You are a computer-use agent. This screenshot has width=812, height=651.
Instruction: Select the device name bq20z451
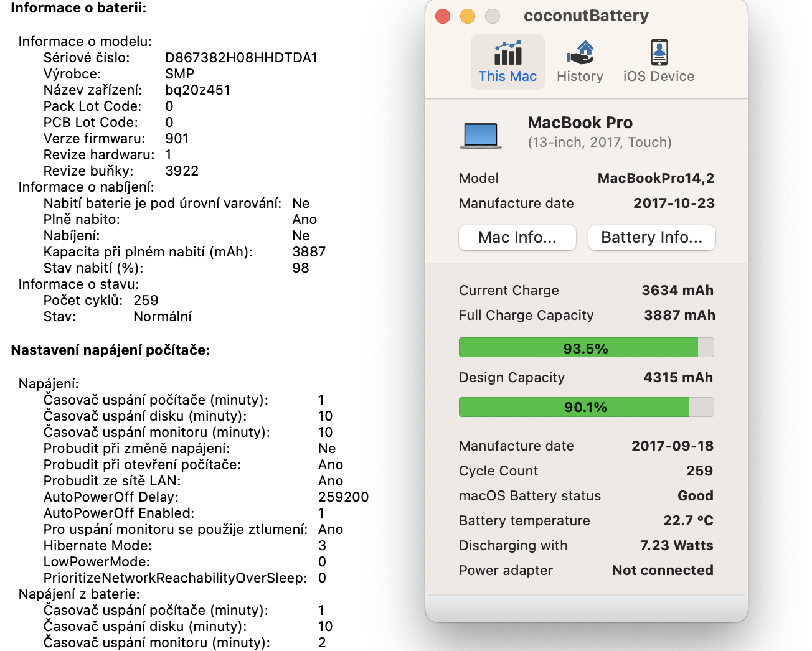pyautogui.click(x=197, y=90)
